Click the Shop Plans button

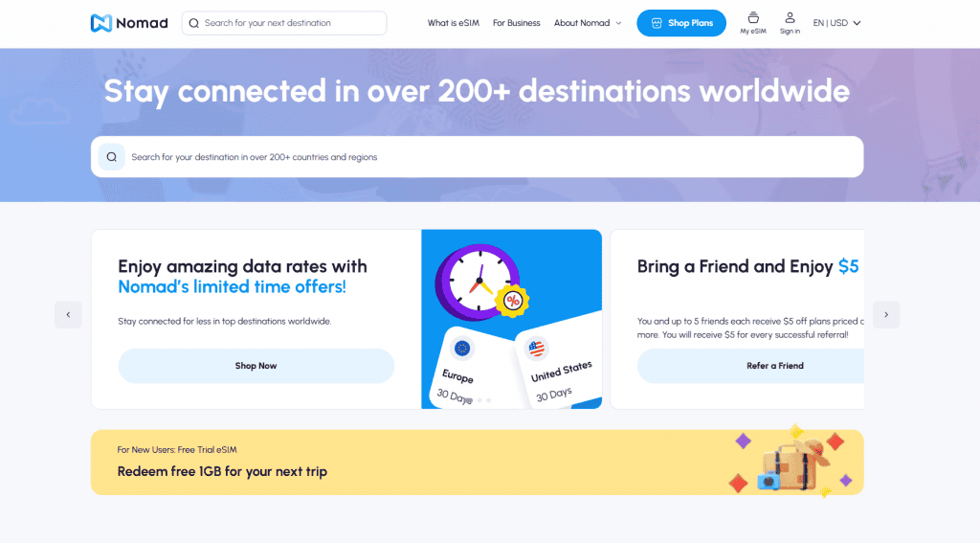[681, 23]
